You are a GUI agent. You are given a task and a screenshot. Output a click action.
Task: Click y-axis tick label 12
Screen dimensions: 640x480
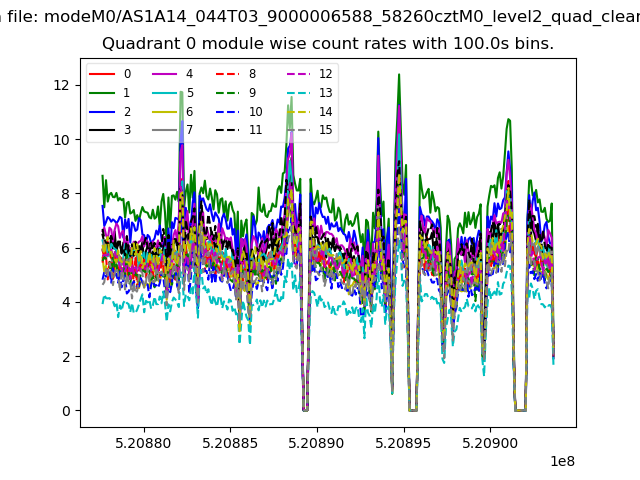pyautogui.click(x=62, y=85)
